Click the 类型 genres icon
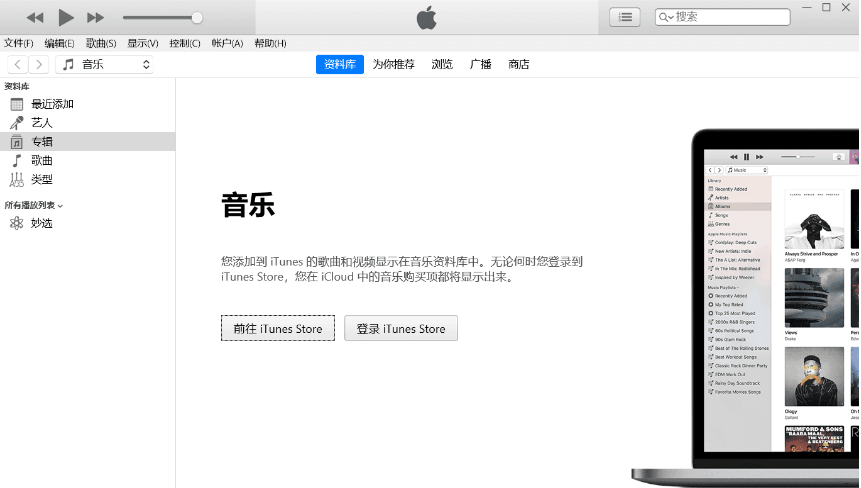 pos(17,180)
